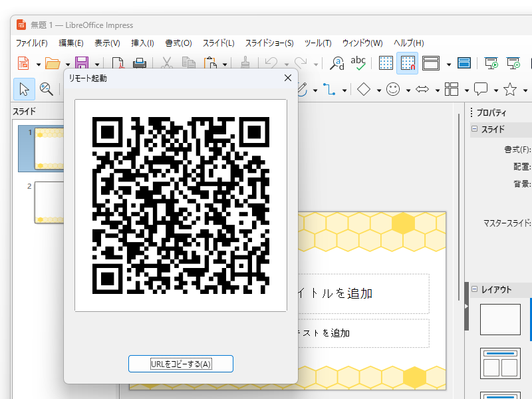Click the プロパティ panel options handle

click(x=471, y=112)
